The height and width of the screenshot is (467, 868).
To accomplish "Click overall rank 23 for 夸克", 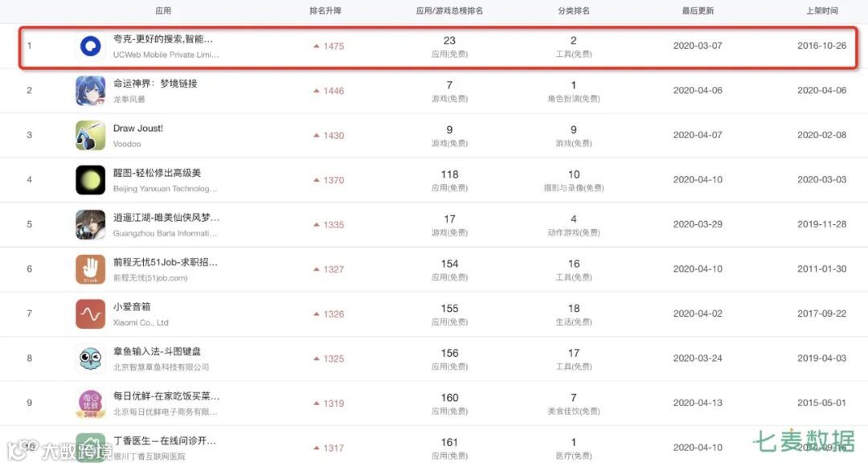I will [449, 40].
